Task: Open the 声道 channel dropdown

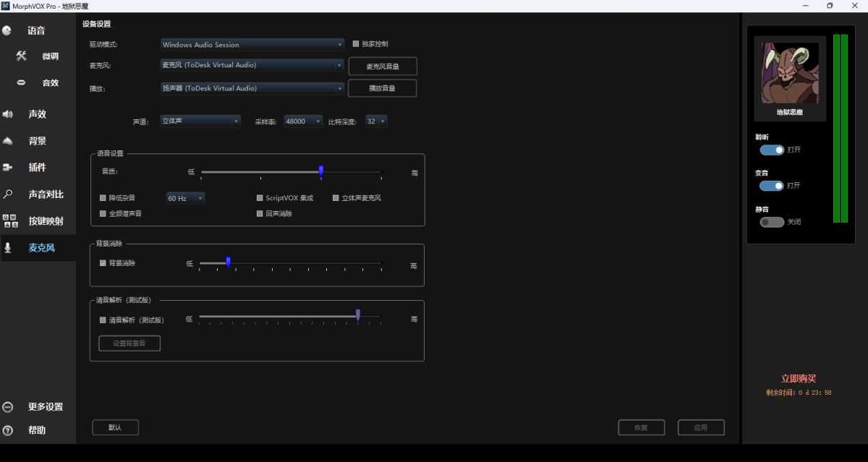Action: pyautogui.click(x=200, y=121)
